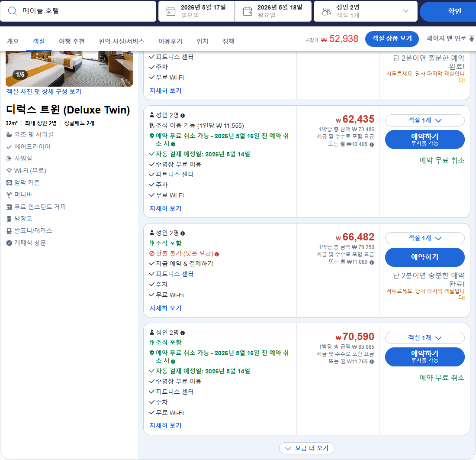This screenshot has width=476, height=460.
Task: Click the 객실 상품 보기 button
Action: (x=392, y=39)
